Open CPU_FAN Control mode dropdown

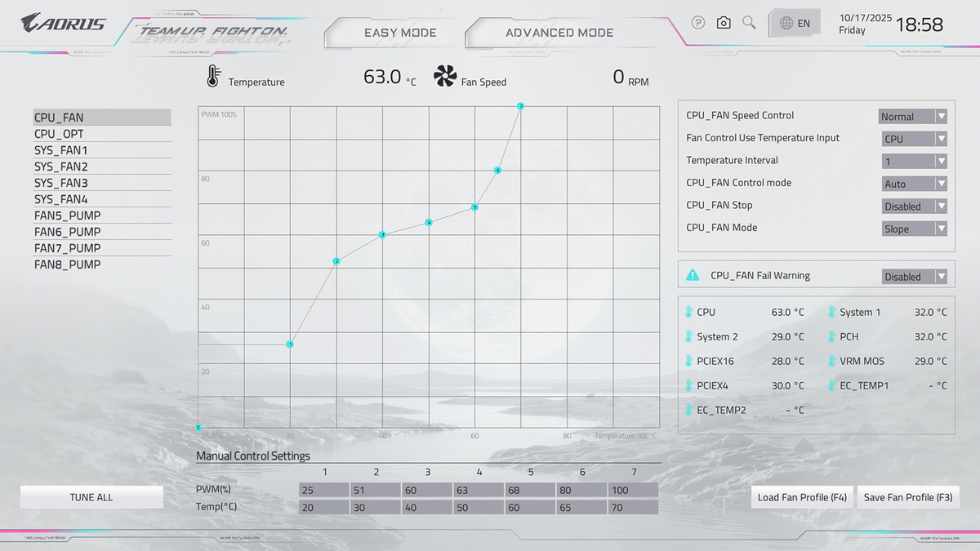913,184
